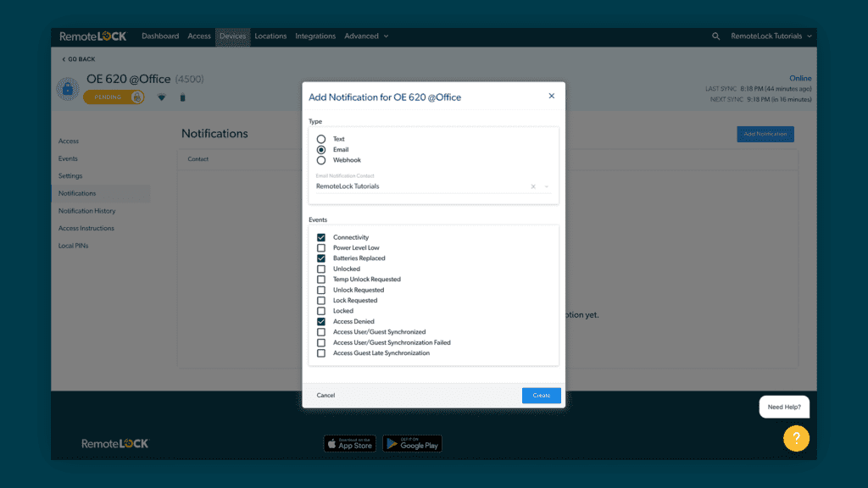Open the Advanced menu dropdown
The width and height of the screenshot is (868, 488).
[x=366, y=36]
